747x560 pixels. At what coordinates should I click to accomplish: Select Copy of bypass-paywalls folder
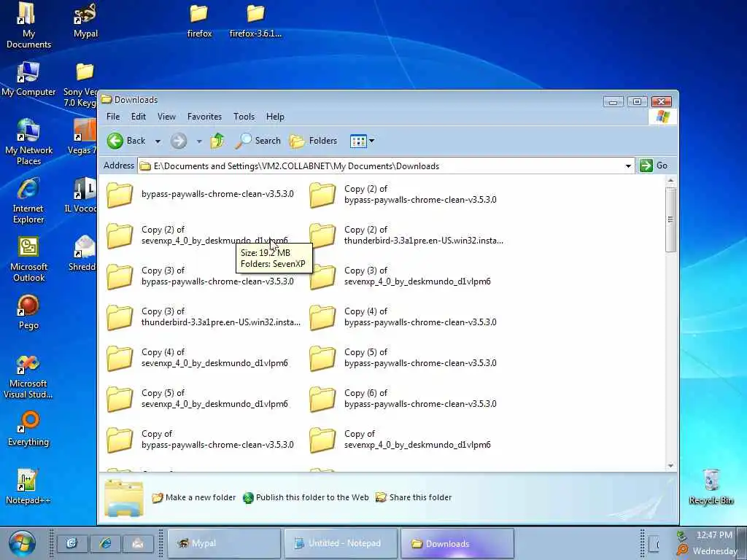click(200, 440)
